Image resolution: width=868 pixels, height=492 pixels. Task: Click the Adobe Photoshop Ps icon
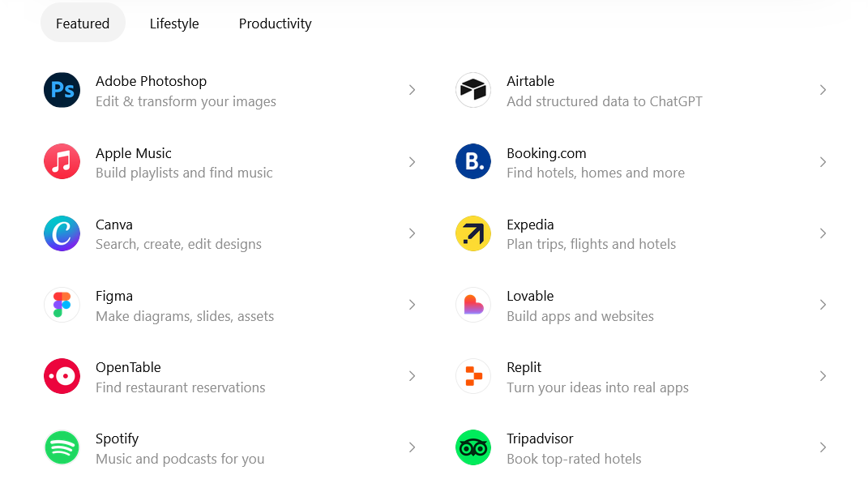tap(62, 90)
